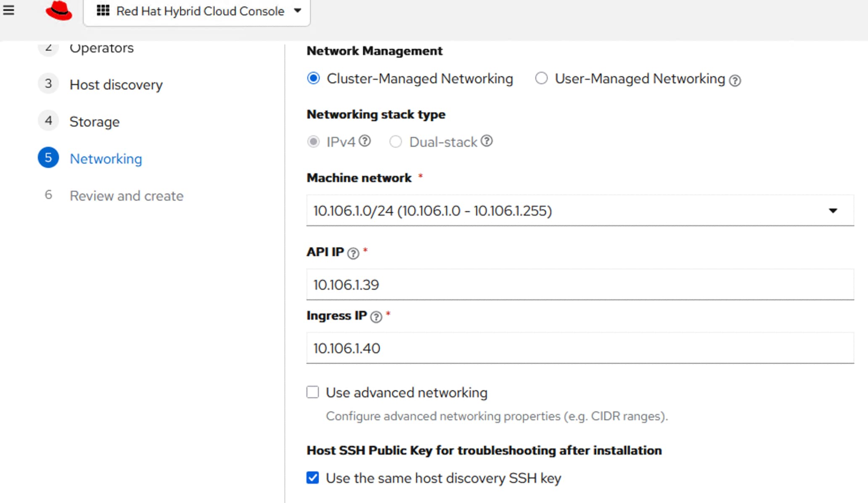
Task: Choose Dual-stack networking type
Action: pos(395,142)
